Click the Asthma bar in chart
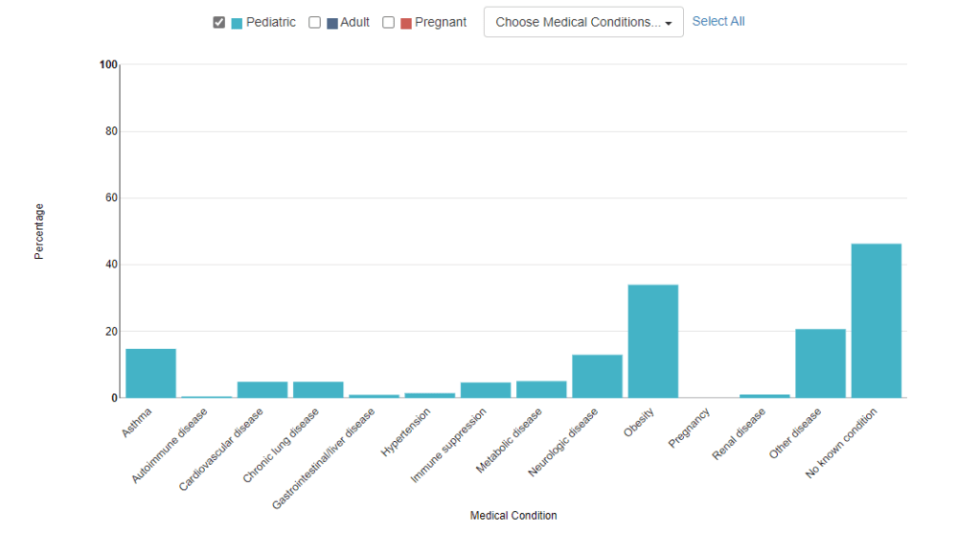This screenshot has width=980, height=533. (150, 373)
